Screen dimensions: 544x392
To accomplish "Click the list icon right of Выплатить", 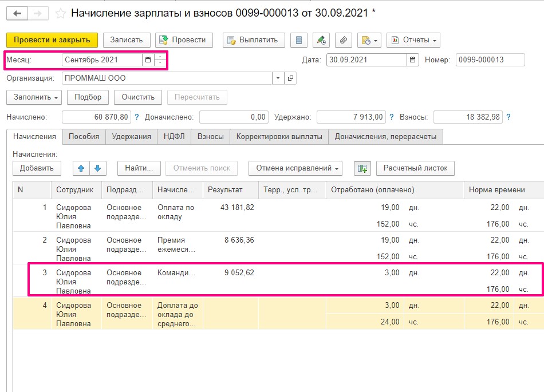I will pos(299,40).
